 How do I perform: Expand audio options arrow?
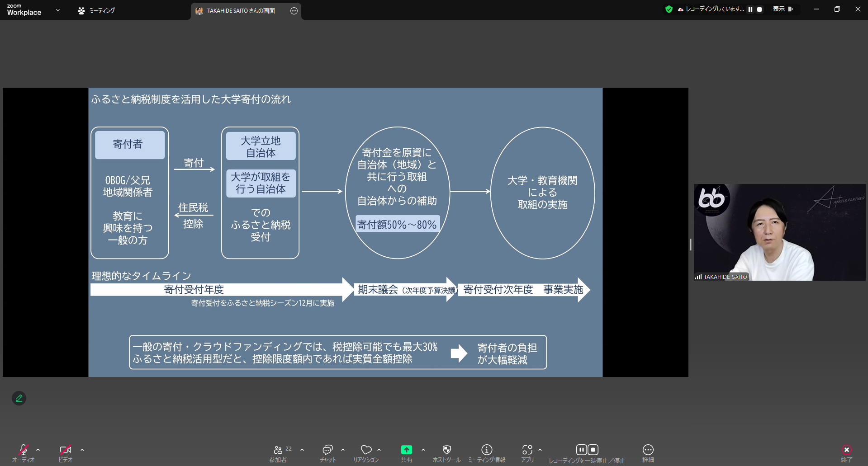[38, 450]
